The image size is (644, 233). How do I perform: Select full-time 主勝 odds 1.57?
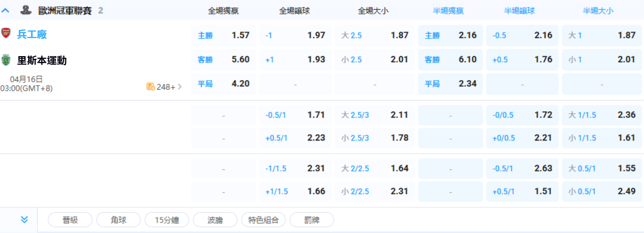(x=224, y=35)
